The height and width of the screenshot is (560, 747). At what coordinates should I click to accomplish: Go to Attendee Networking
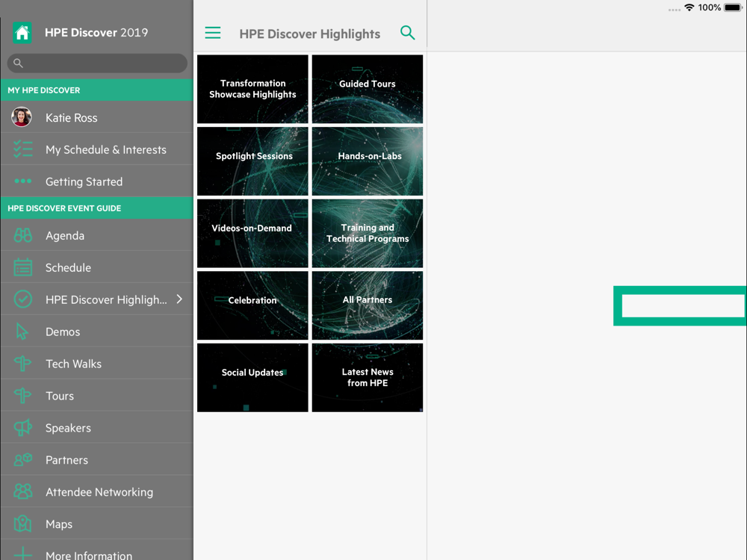(97, 491)
